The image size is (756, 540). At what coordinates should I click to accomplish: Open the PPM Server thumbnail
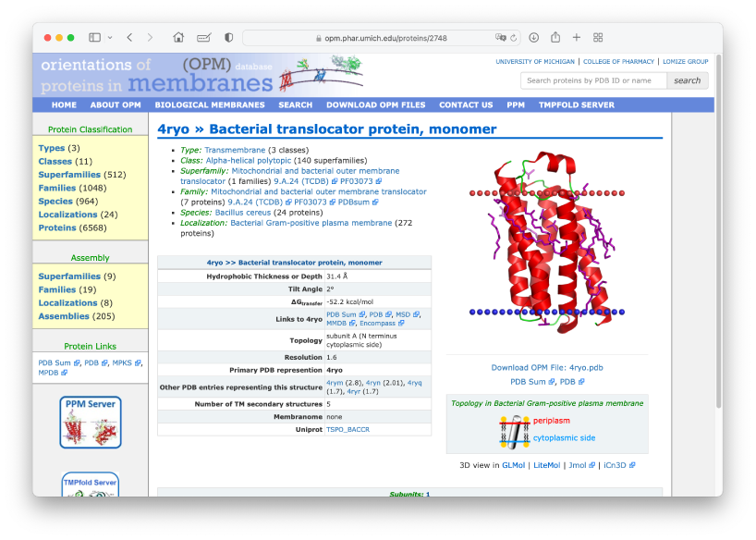pyautogui.click(x=91, y=423)
